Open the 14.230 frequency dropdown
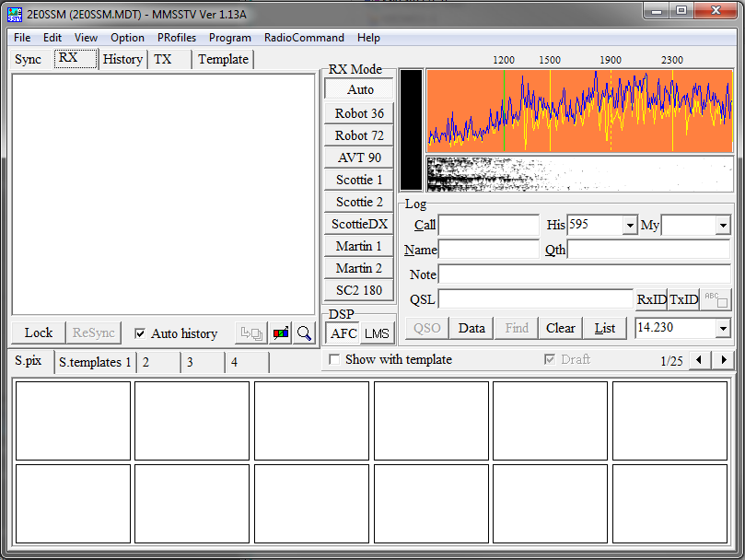 (723, 328)
